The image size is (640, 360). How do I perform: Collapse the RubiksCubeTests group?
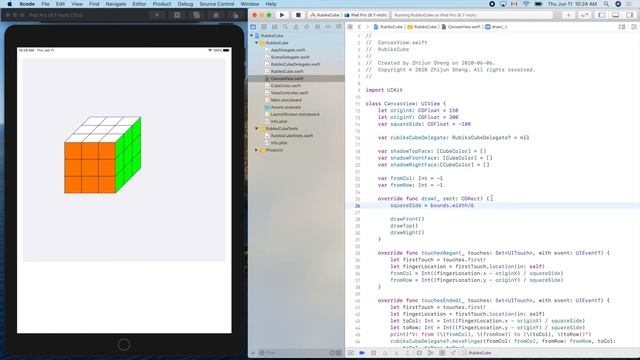[257, 129]
